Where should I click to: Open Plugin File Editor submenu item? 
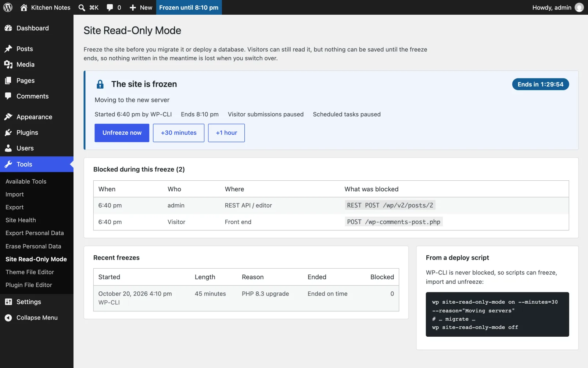(29, 285)
